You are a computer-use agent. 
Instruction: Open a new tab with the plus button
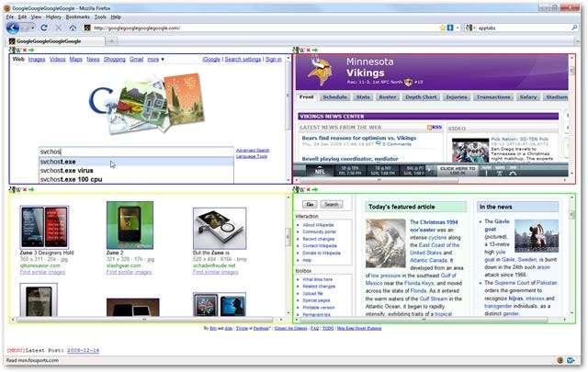[x=112, y=41]
